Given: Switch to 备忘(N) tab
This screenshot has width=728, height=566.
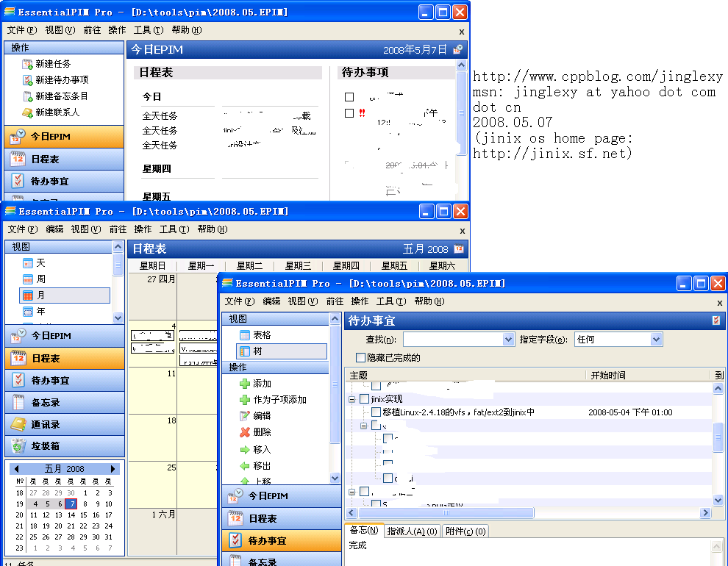Looking at the screenshot, I should coord(364,530).
